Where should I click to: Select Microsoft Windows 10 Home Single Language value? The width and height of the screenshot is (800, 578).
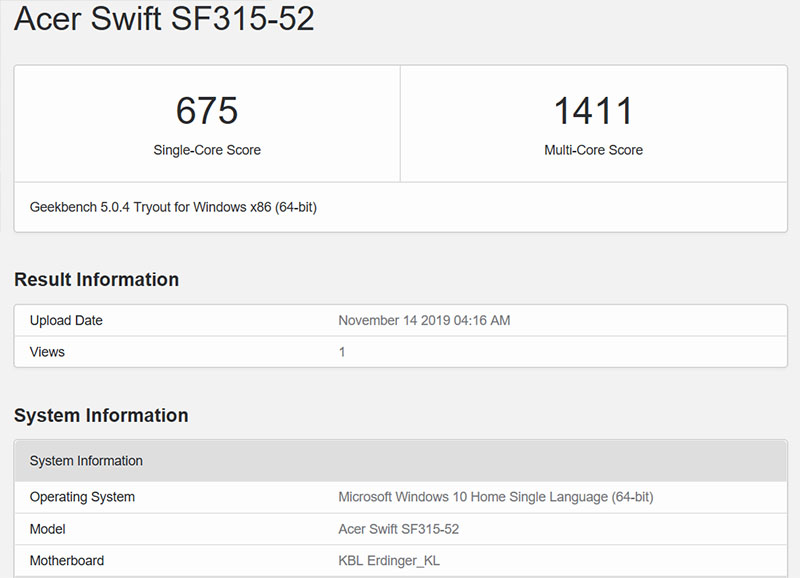495,497
